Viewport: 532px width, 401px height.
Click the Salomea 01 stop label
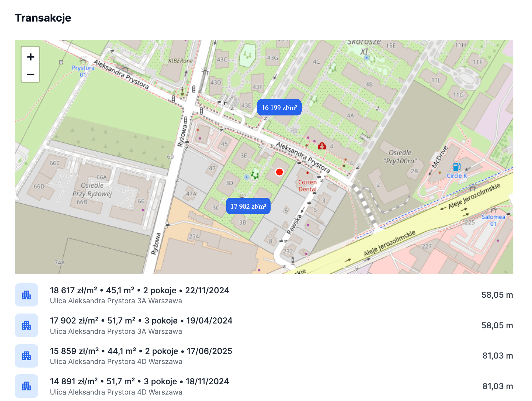[493, 220]
